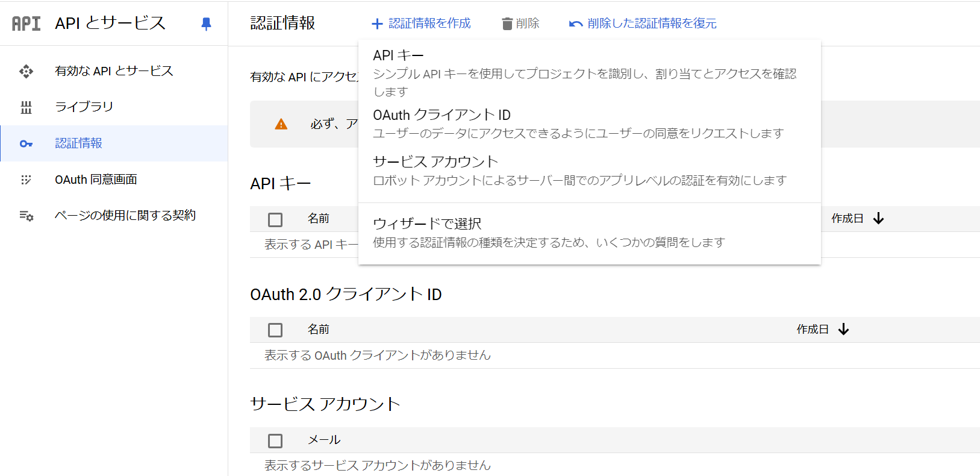Unpin the API とサービス navigation pin
This screenshot has width=980, height=476.
pyautogui.click(x=206, y=23)
